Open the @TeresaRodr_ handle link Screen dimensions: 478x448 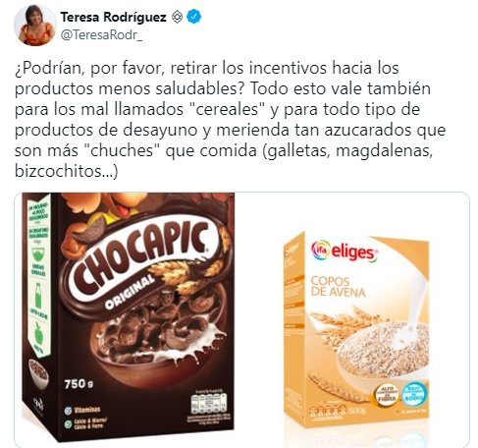(101, 34)
